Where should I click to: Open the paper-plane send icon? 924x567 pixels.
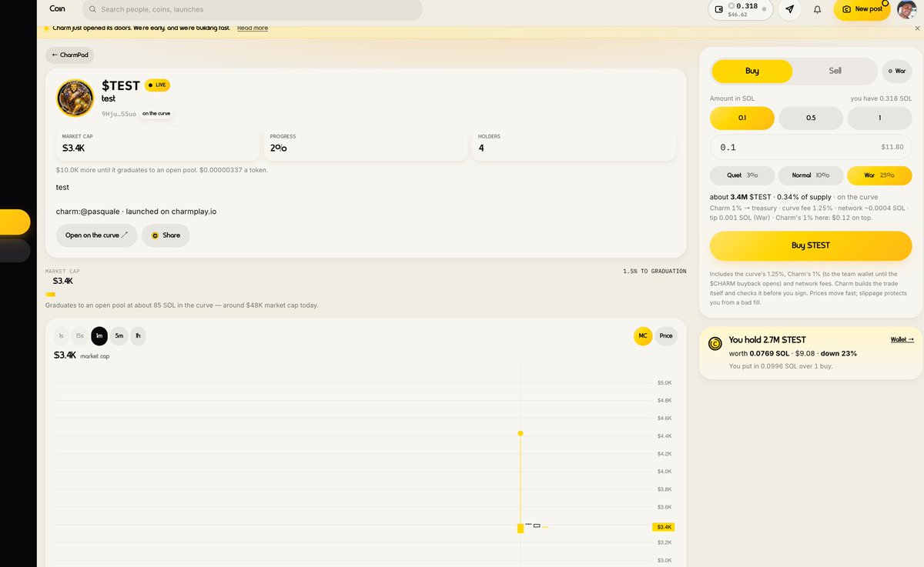(789, 9)
